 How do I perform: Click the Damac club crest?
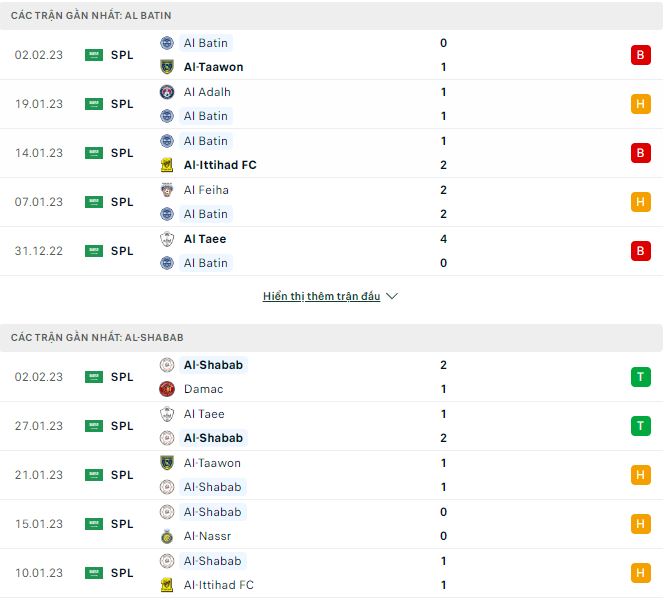[x=167, y=389]
